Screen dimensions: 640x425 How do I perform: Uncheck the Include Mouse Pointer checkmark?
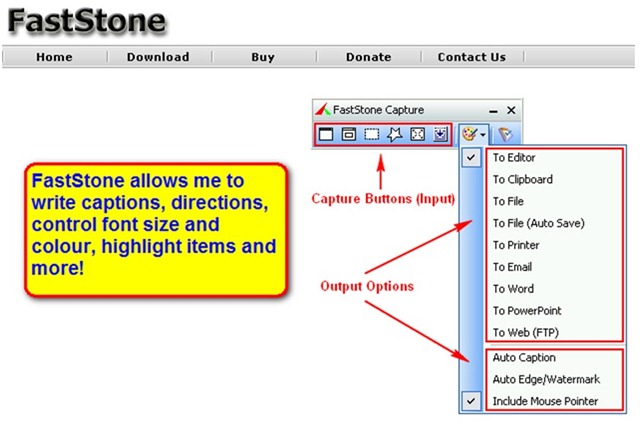click(x=471, y=401)
